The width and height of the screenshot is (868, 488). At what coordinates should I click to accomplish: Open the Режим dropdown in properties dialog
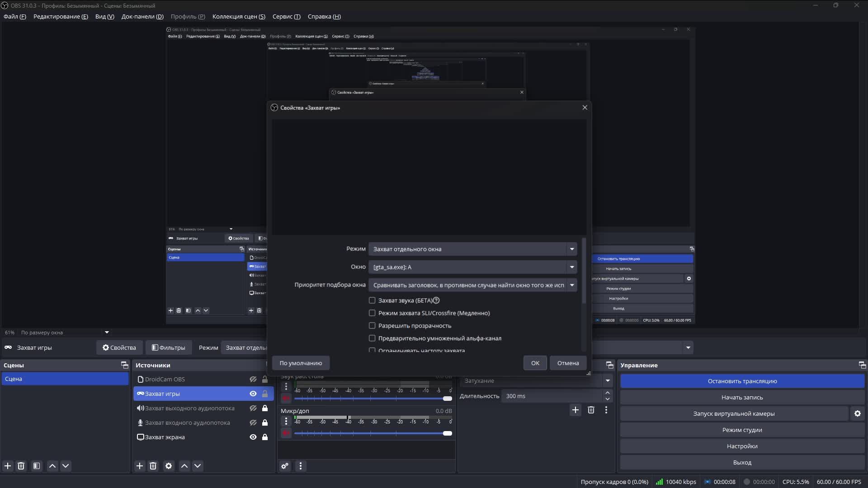472,249
